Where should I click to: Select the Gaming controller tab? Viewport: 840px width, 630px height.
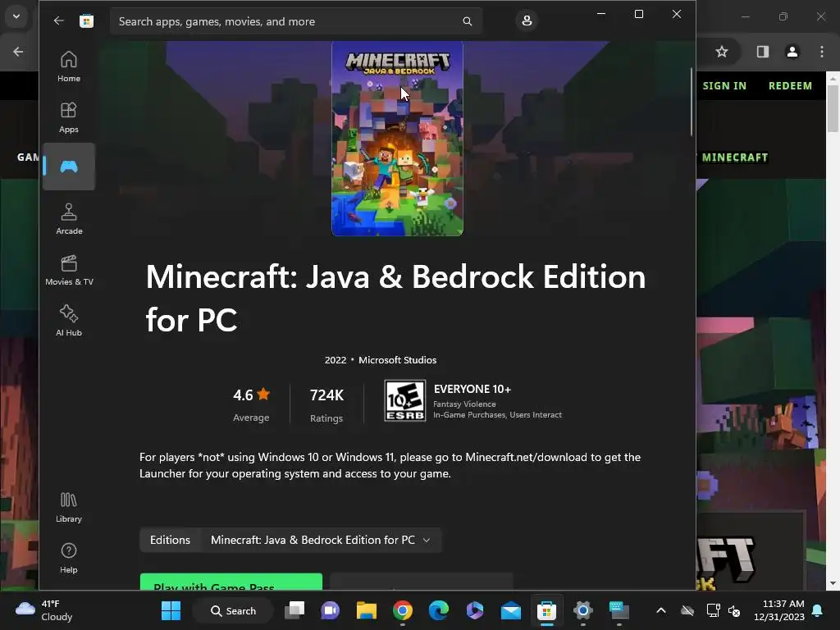tap(69, 167)
